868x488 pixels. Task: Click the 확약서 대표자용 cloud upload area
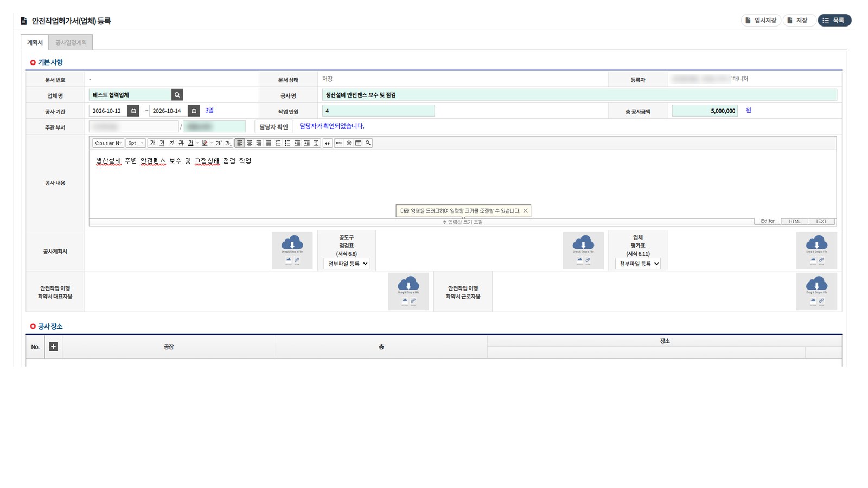pyautogui.click(x=409, y=292)
